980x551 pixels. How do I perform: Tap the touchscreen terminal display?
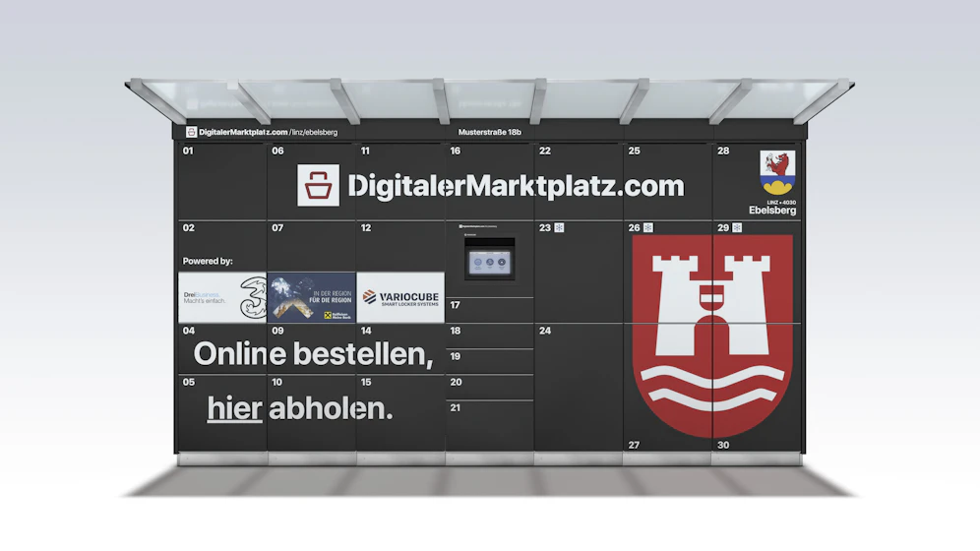490,262
